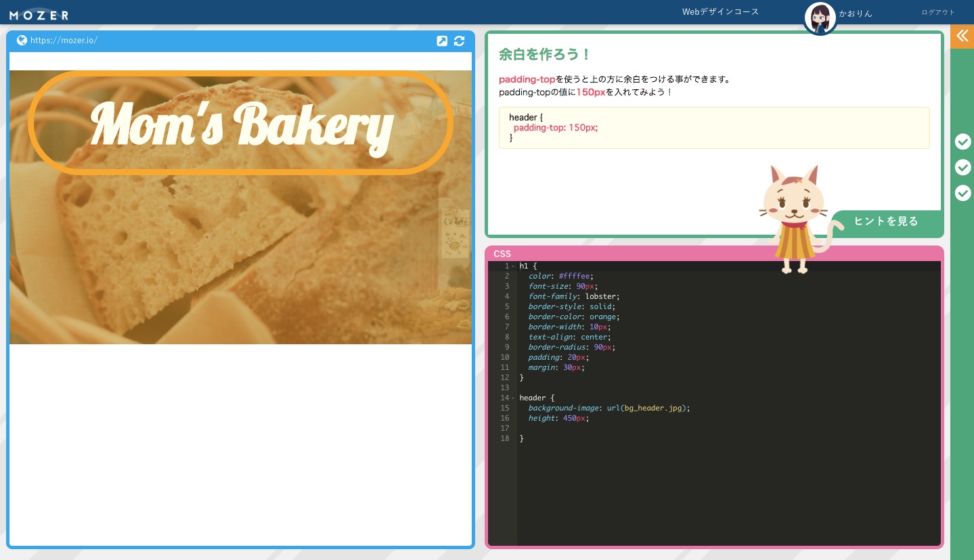The image size is (974, 560).
Task: Select the third completed step checkmark
Action: [x=962, y=193]
